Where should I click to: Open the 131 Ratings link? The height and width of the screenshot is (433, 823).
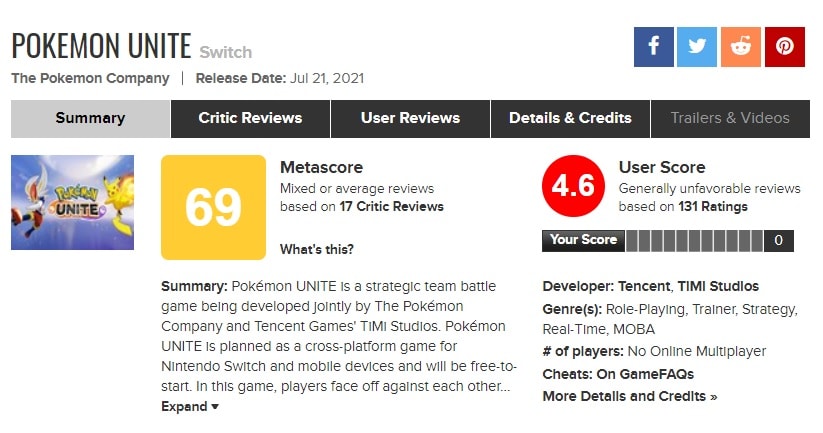[713, 207]
